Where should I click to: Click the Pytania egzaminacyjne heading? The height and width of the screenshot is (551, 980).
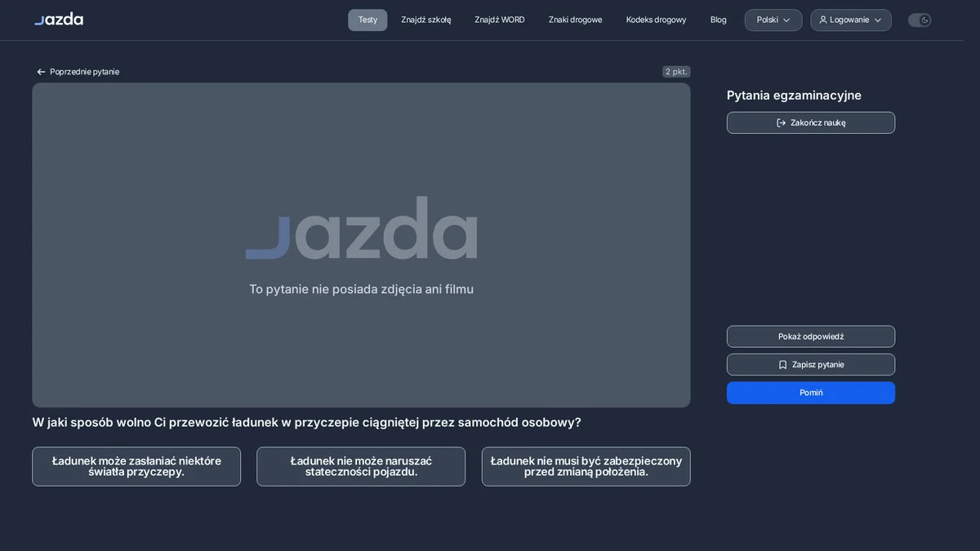tap(794, 96)
